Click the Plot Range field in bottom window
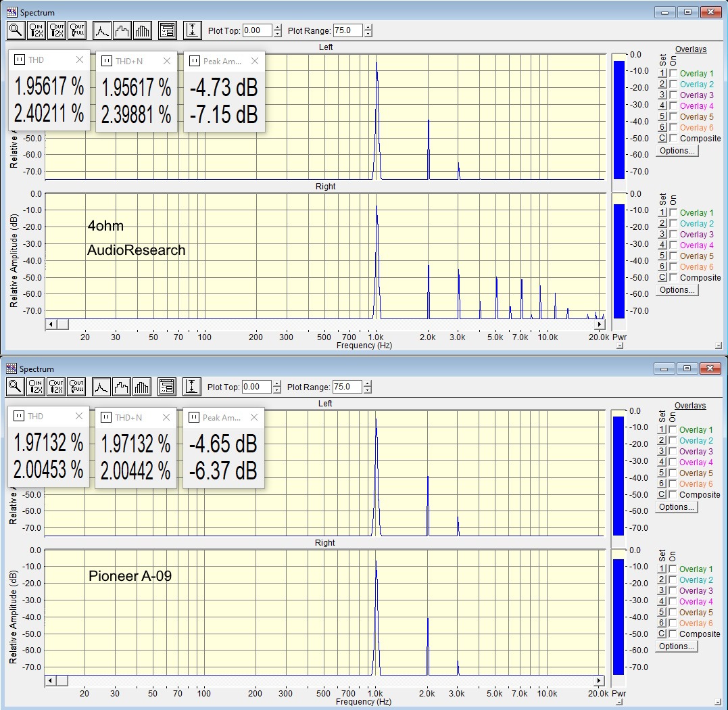Screen dimensions: 728x710 click(x=347, y=387)
